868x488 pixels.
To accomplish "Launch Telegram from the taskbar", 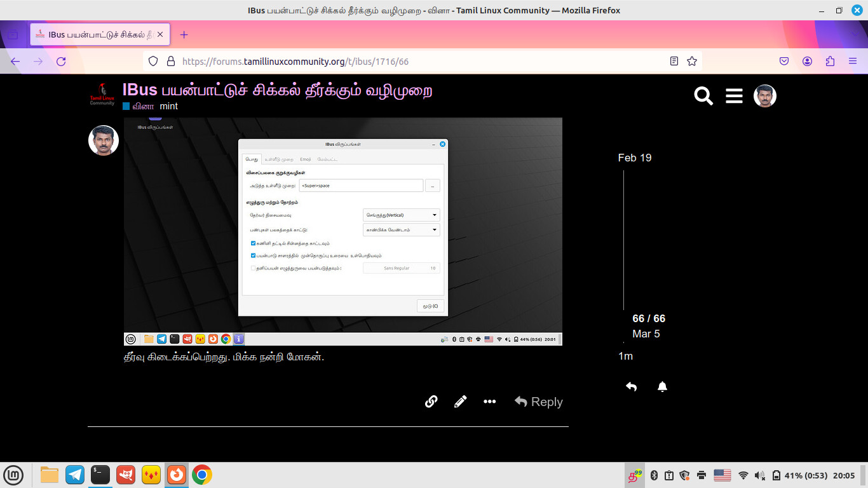I will coord(75,475).
